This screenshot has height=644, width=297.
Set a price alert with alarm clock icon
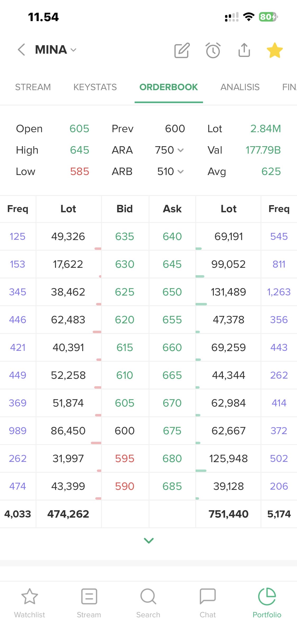[x=213, y=50]
